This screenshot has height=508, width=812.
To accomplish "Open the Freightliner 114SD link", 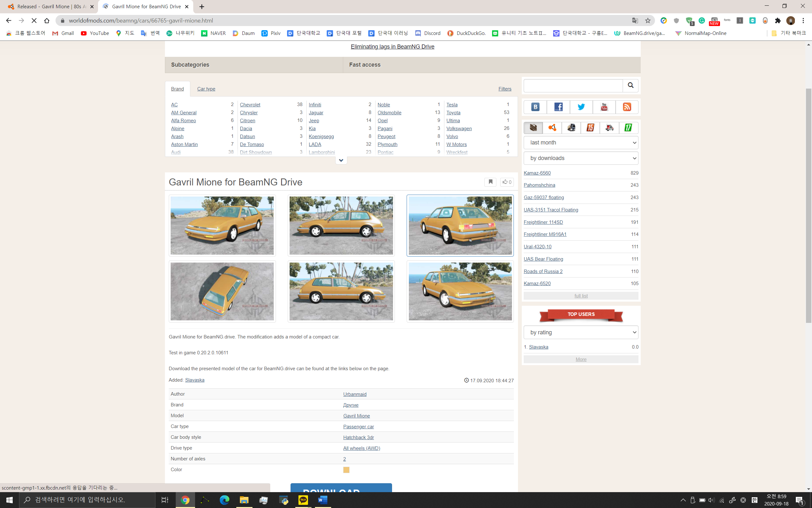I will pyautogui.click(x=543, y=222).
